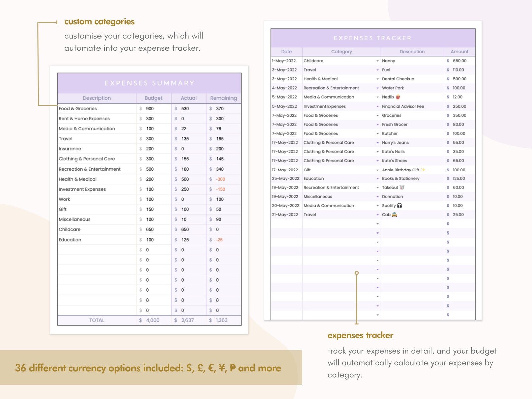Click the expenses tracker caption heading

(x=360, y=335)
